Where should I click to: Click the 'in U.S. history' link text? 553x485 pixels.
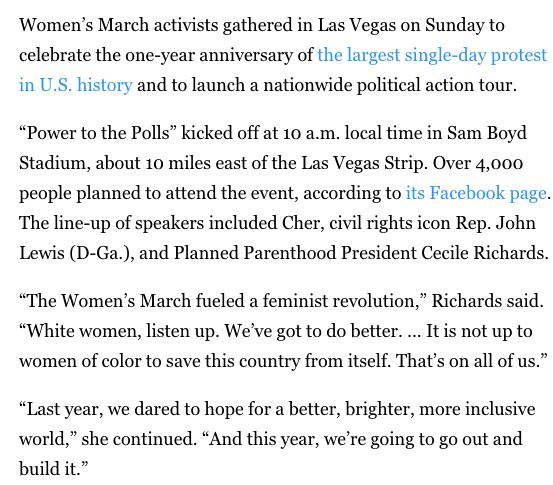(x=75, y=85)
